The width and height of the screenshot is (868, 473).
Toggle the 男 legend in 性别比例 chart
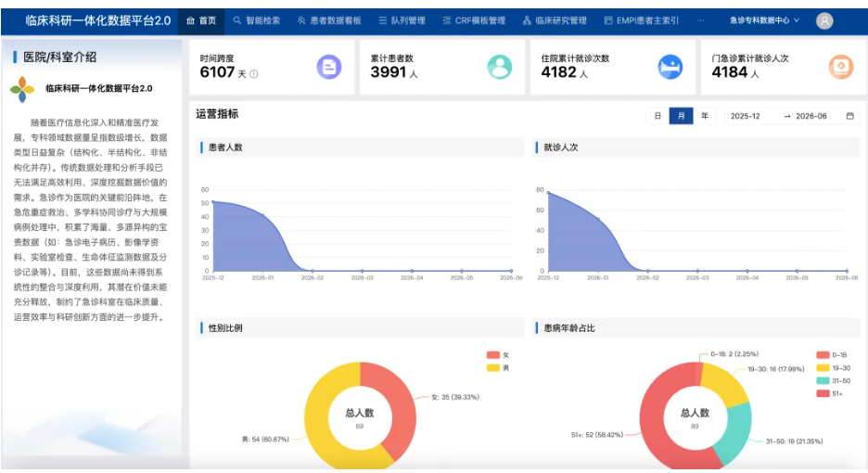pyautogui.click(x=498, y=368)
